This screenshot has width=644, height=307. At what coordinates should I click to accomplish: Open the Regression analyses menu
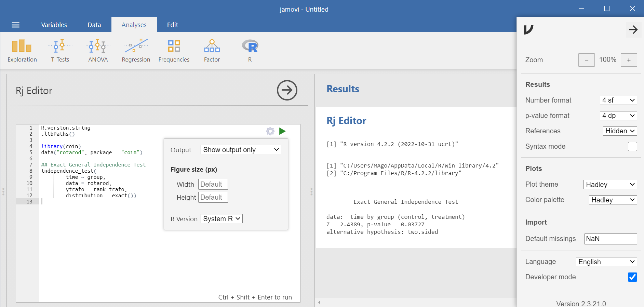point(136,51)
